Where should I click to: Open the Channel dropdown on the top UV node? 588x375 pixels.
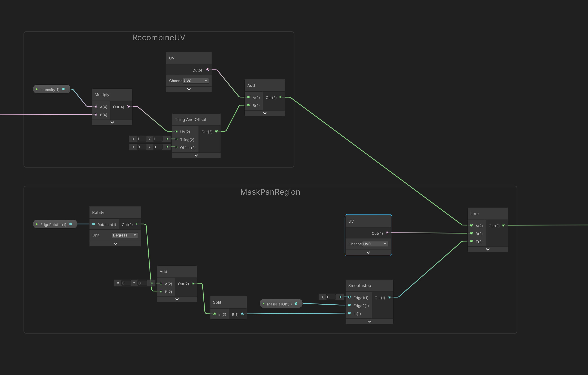tap(195, 81)
